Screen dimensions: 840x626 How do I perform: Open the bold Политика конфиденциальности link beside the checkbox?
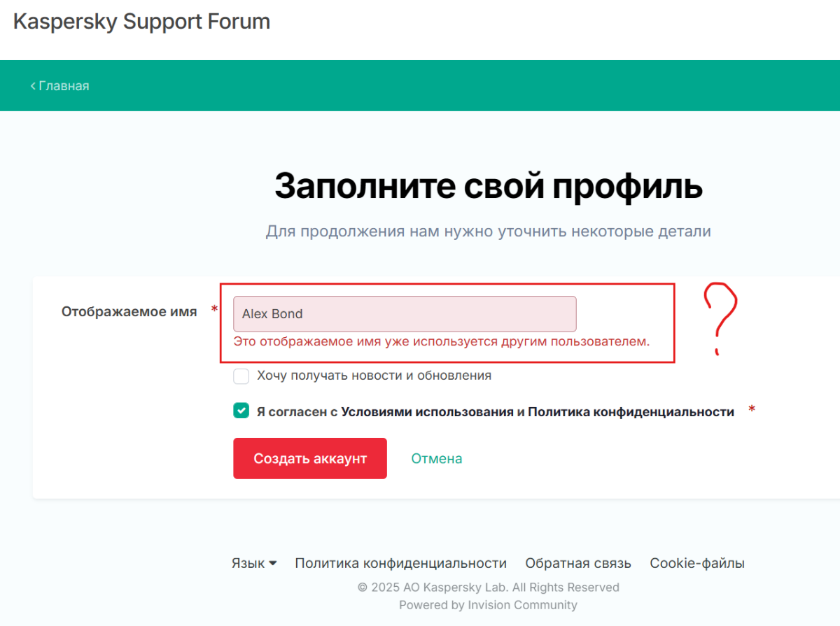[631, 412]
